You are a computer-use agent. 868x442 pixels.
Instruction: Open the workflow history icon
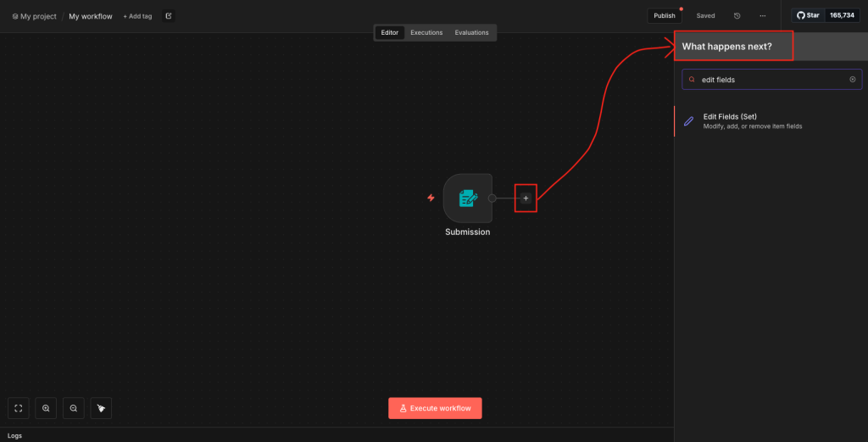click(737, 15)
